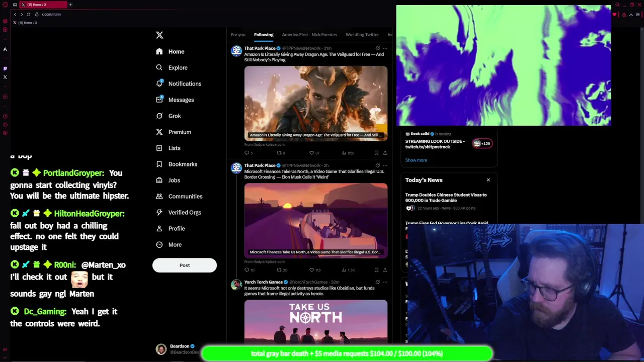Screen dimensions: 644x362
Task: Bookmark the Dragon Age Veilguard post
Action: (376, 153)
